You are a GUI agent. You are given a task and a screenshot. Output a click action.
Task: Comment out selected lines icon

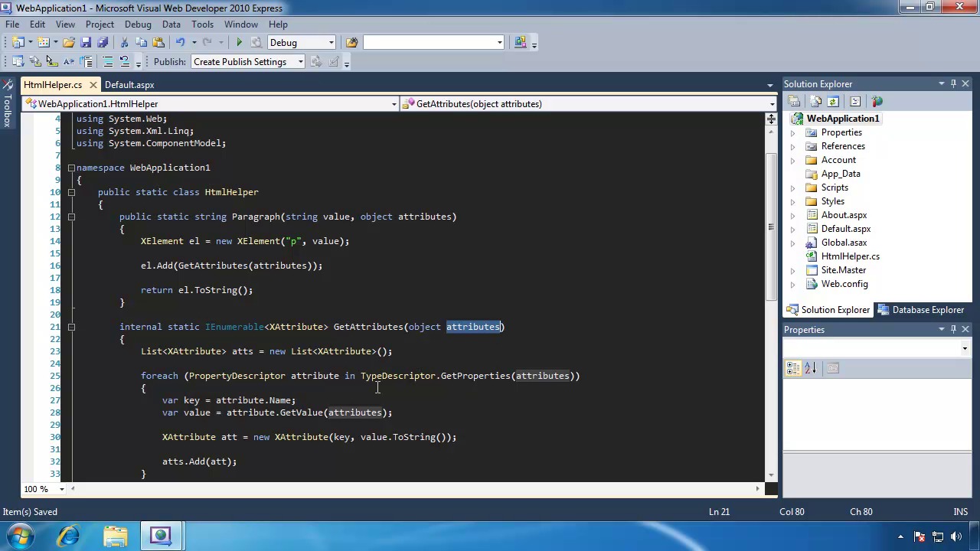pos(107,62)
